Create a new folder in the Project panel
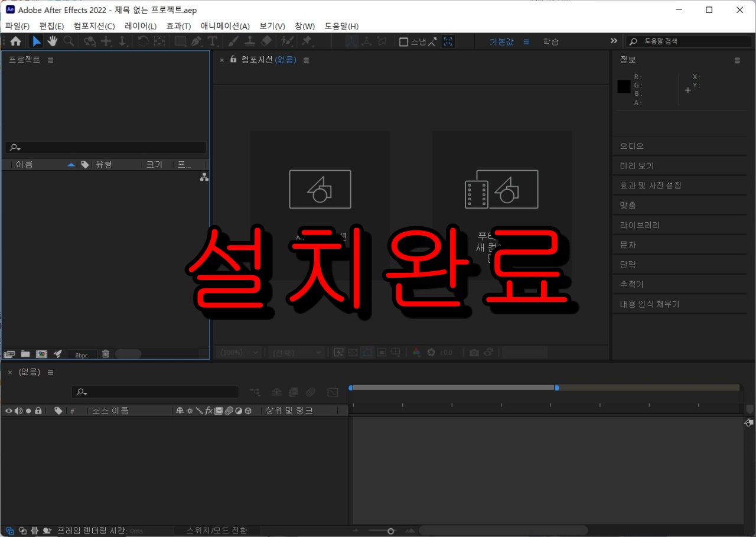 click(x=25, y=353)
